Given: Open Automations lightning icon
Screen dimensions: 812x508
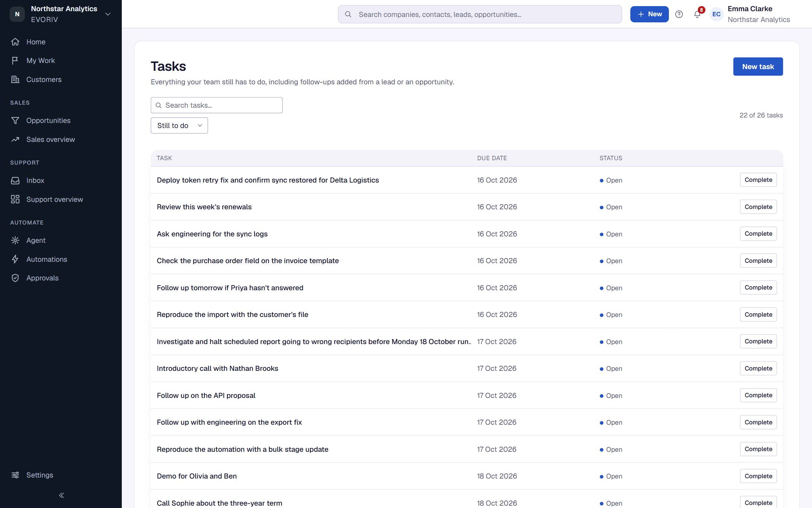Looking at the screenshot, I should 15,259.
